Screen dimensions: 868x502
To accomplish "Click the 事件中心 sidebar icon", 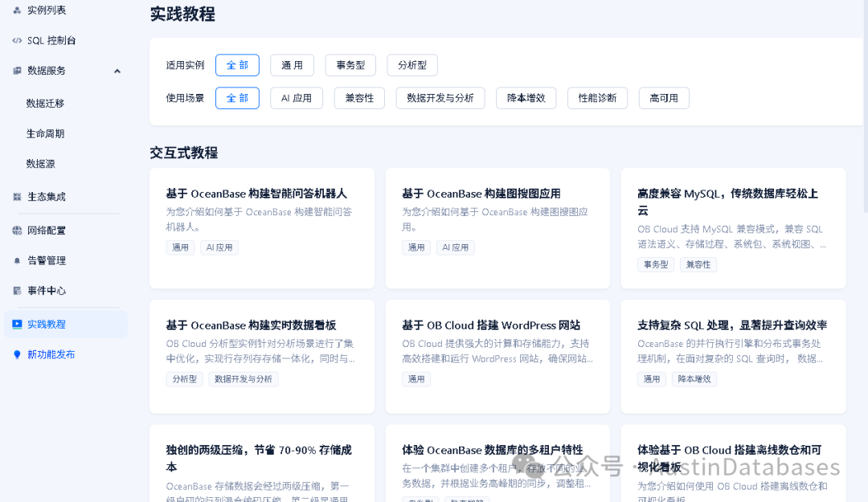I will [17, 291].
